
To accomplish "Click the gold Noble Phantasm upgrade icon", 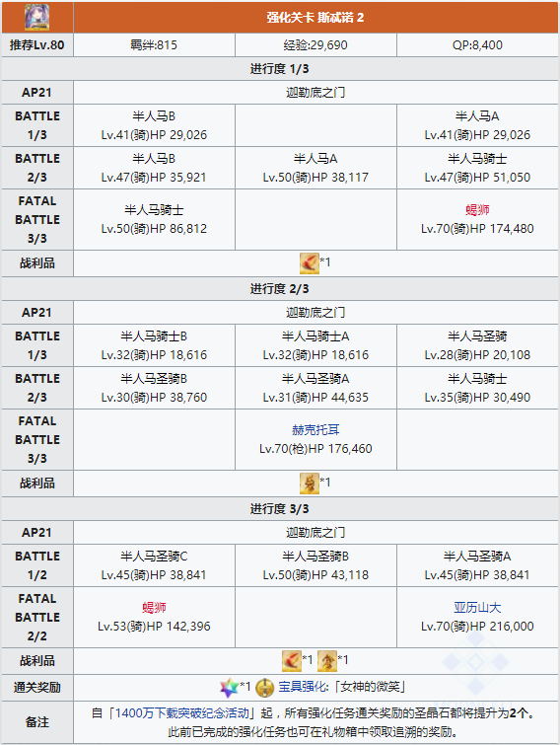I will [265, 687].
